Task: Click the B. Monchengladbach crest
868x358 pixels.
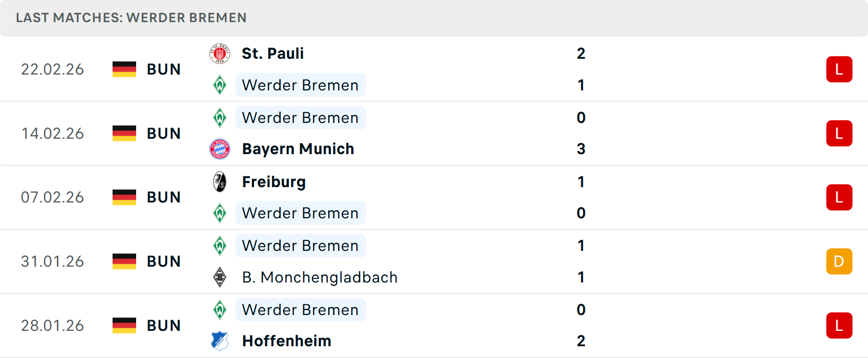Action: tap(220, 277)
